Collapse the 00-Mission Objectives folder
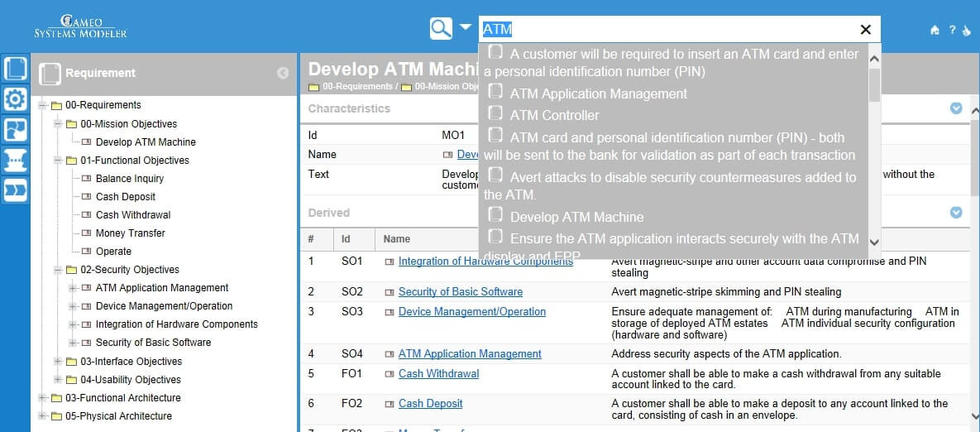980x432 pixels. [58, 124]
